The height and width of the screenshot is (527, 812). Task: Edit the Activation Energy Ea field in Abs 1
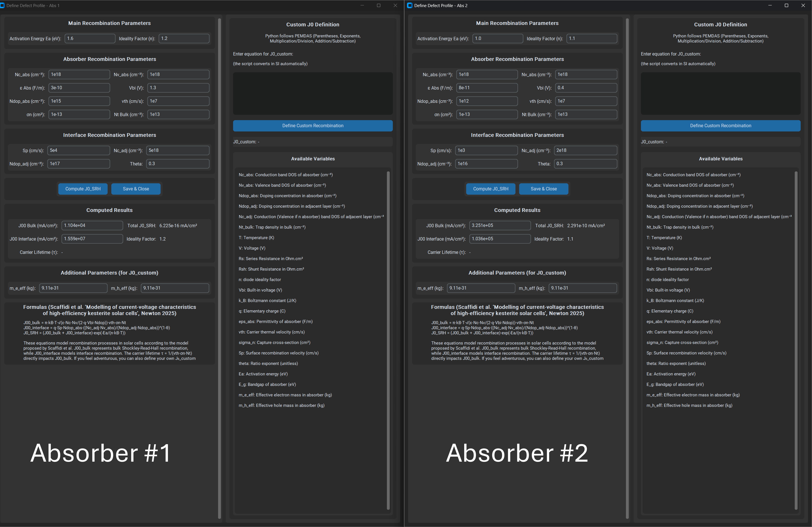(x=90, y=38)
